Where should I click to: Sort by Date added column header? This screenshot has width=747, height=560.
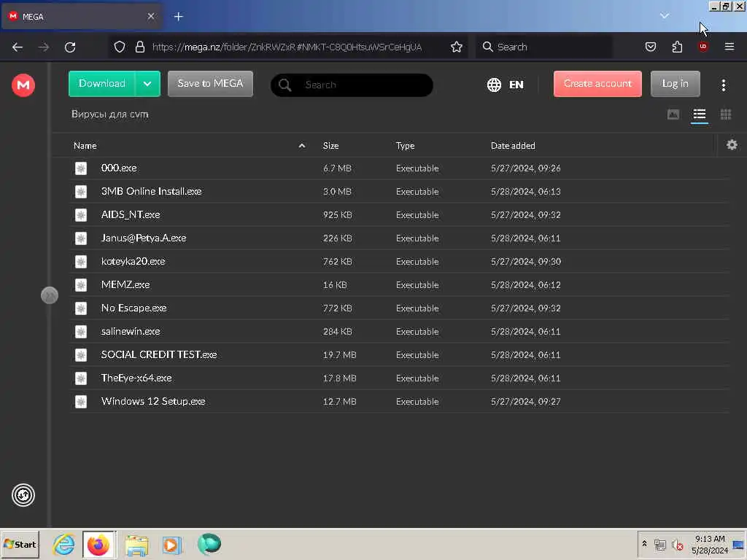(x=513, y=146)
